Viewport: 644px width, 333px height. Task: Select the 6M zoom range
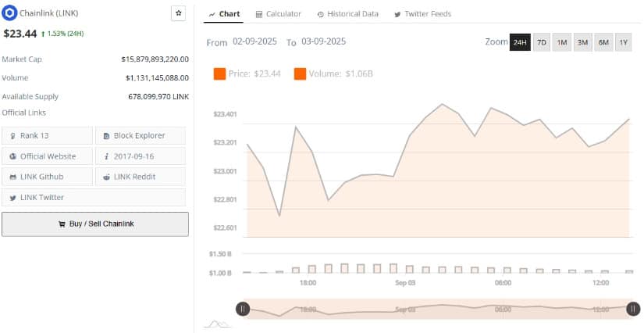(x=603, y=42)
